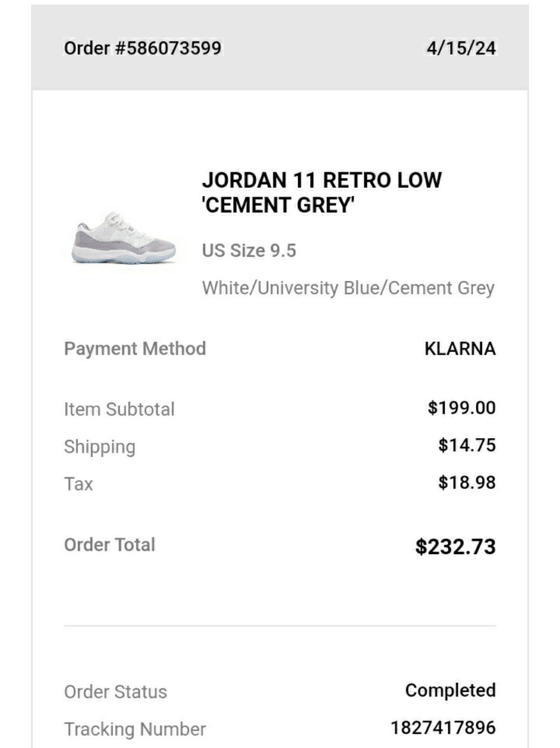Select order number #586073599
The width and height of the screenshot is (560, 748).
click(x=143, y=48)
